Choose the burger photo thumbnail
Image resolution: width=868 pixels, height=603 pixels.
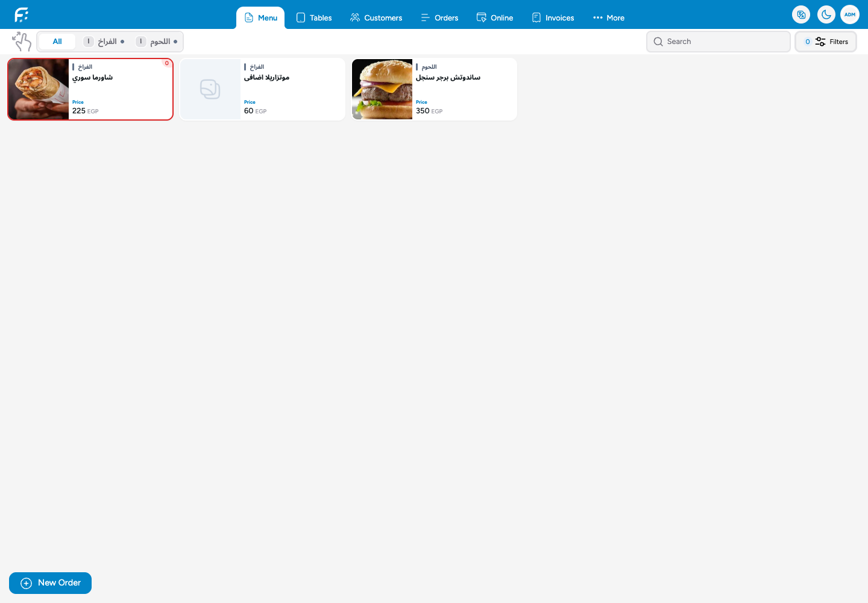pos(382,89)
